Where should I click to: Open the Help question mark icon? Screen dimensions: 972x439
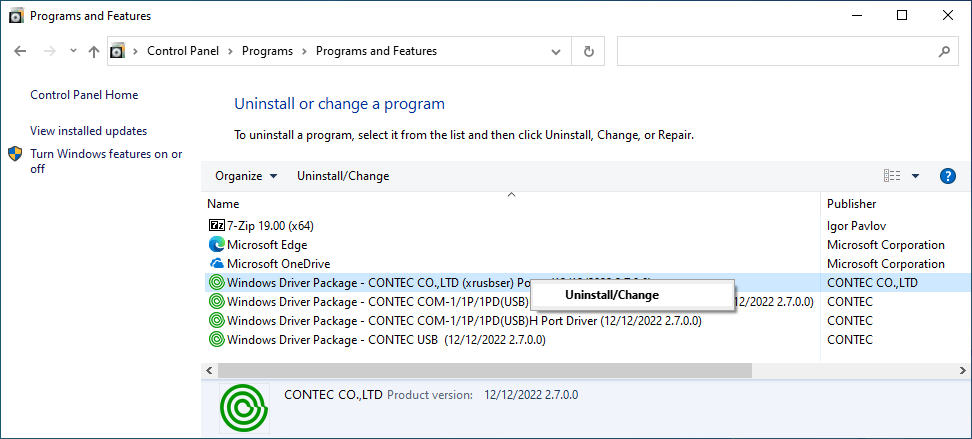coord(948,176)
